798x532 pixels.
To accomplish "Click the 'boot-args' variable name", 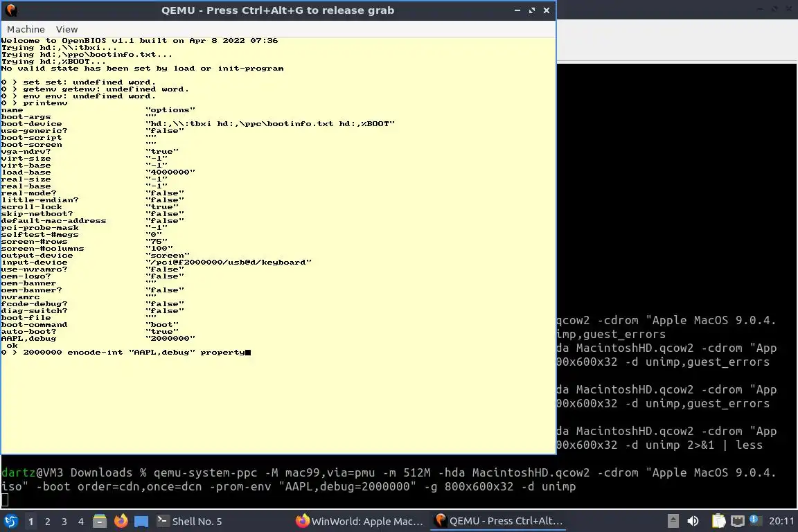I will [26, 116].
